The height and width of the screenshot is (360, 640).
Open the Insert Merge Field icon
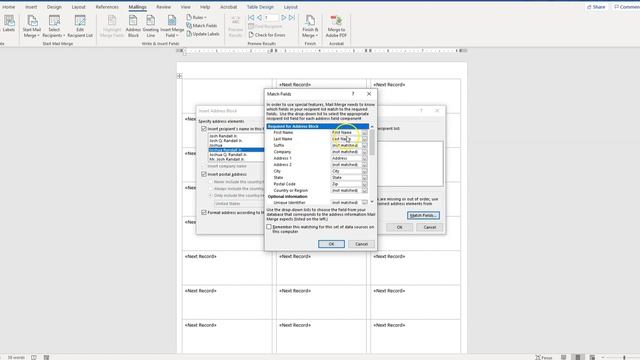click(x=172, y=26)
